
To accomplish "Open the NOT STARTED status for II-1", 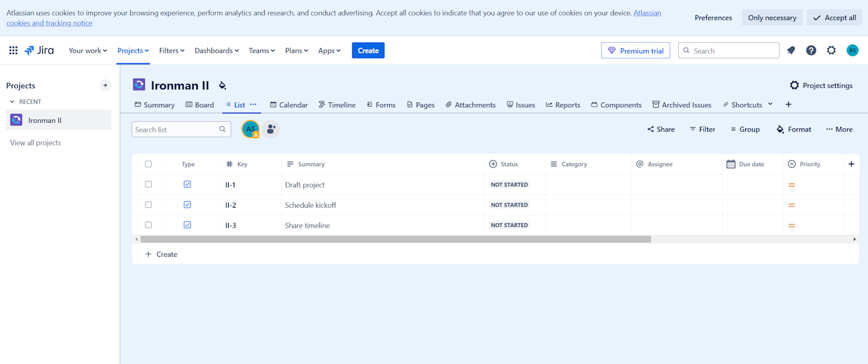I will (510, 185).
